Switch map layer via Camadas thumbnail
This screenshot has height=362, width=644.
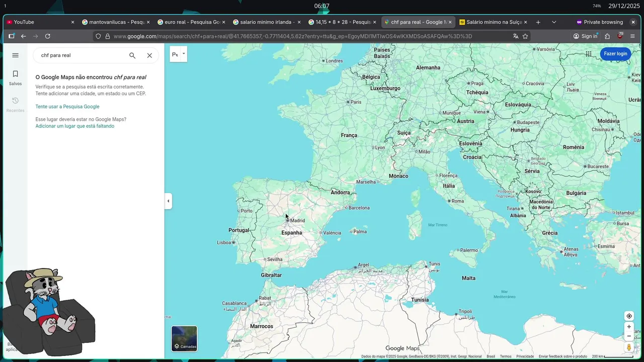click(184, 338)
